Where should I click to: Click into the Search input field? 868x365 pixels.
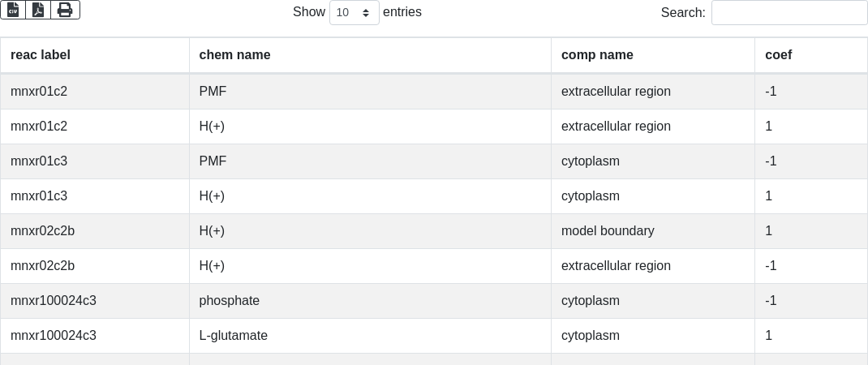(789, 13)
